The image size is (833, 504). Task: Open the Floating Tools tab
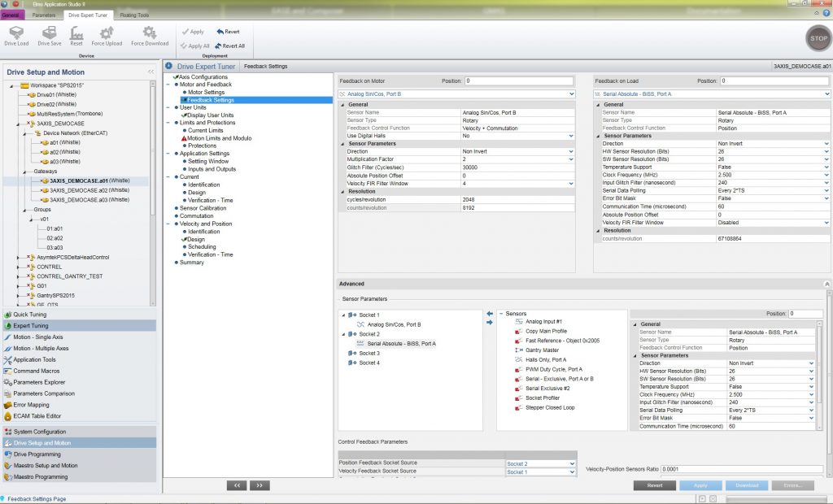pos(134,15)
